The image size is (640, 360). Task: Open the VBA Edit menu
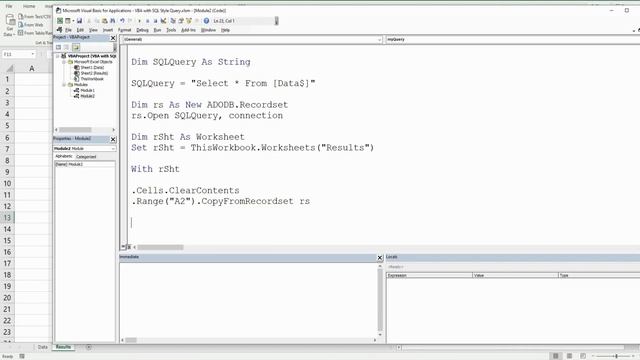80,30
